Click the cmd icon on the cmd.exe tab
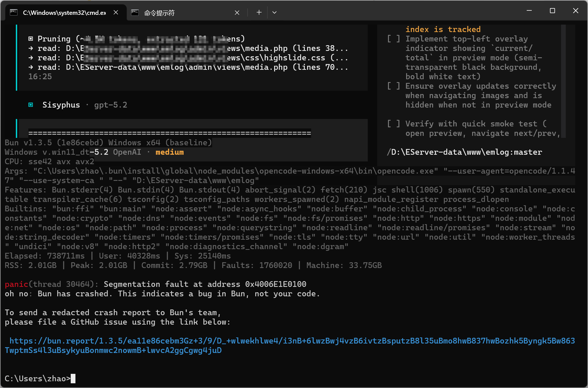The width and height of the screenshot is (588, 388). 14,12
